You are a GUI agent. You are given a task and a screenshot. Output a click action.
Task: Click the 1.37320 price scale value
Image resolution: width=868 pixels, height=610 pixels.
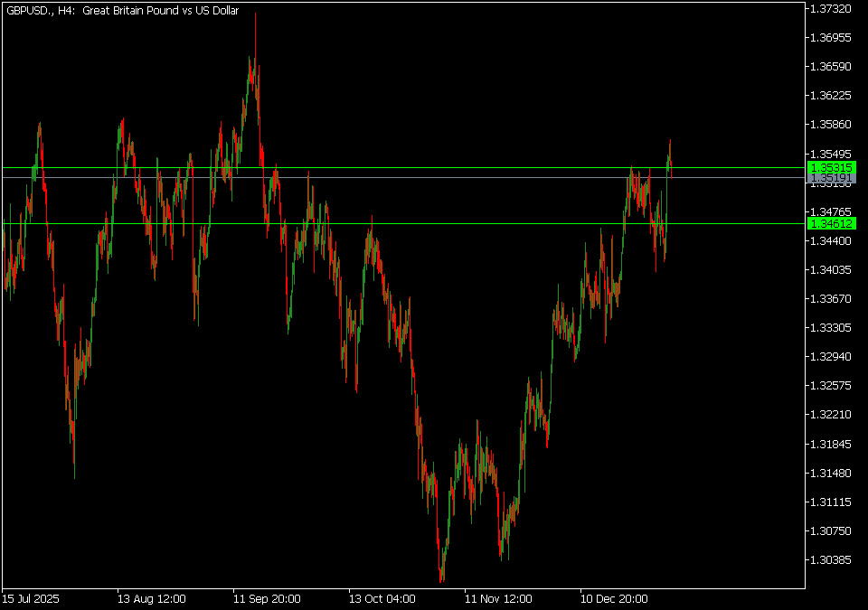pyautogui.click(x=831, y=9)
